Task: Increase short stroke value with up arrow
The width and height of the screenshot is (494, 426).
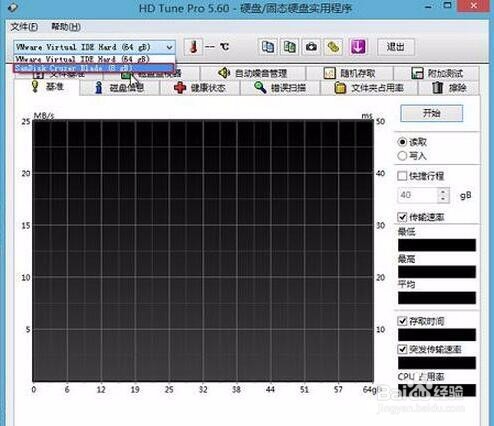Action: (x=443, y=192)
